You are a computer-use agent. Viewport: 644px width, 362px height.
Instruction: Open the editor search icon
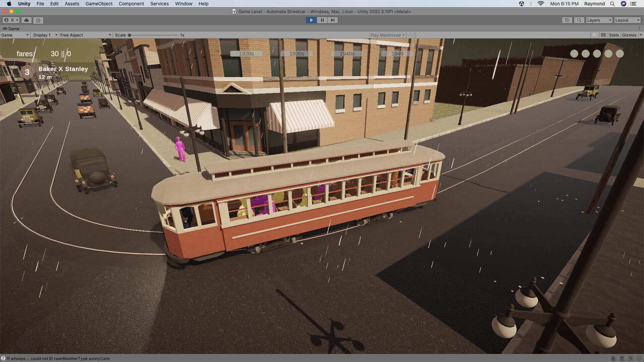pos(579,20)
